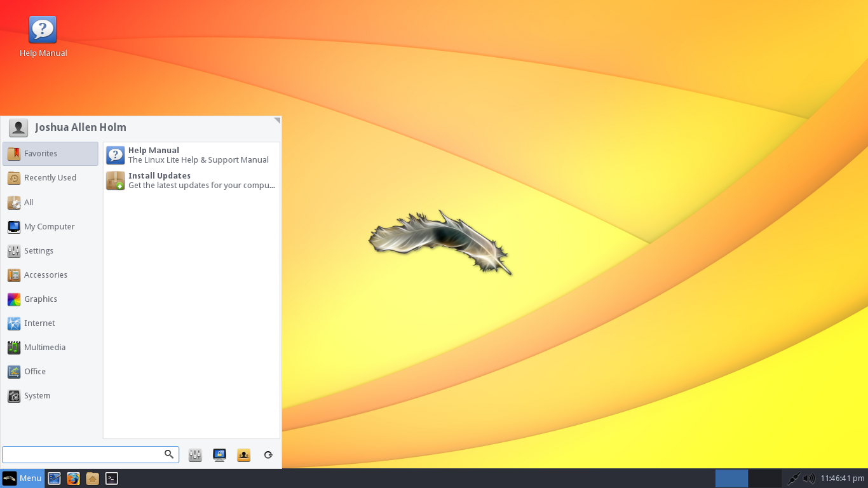Viewport: 868px width, 488px height.
Task: Click the Show Desktop taskbar icon
Action: tap(55, 478)
